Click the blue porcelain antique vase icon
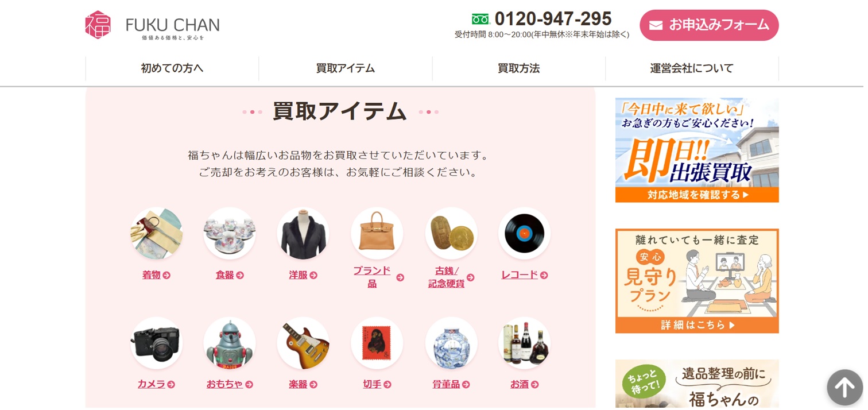The height and width of the screenshot is (410, 868). pos(451,343)
